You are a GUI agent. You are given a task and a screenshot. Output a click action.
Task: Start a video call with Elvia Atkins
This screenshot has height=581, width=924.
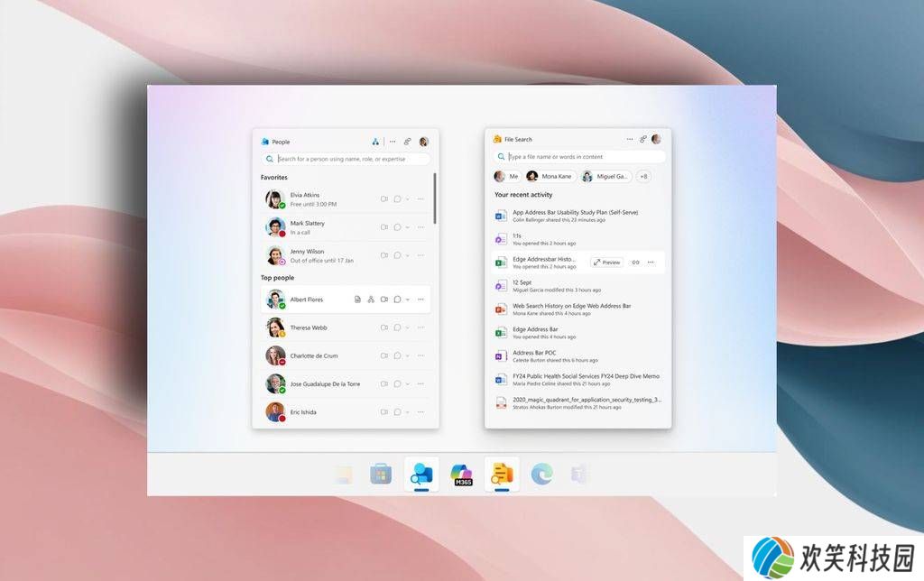pos(384,199)
